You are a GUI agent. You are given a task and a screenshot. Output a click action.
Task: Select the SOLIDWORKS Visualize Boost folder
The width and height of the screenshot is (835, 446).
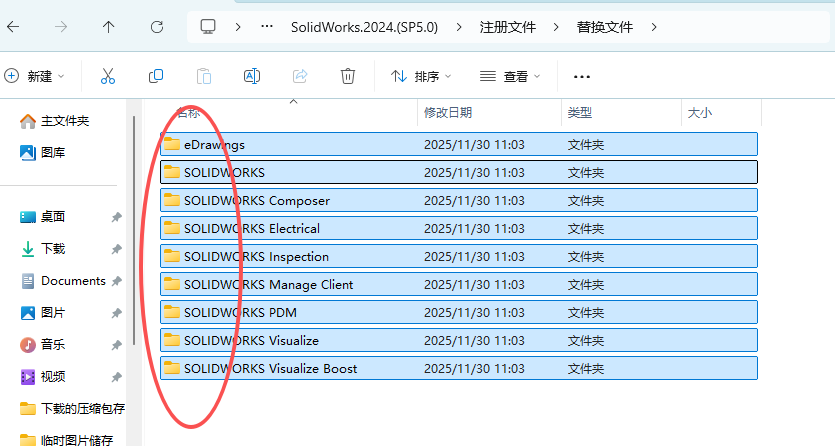coord(459,368)
